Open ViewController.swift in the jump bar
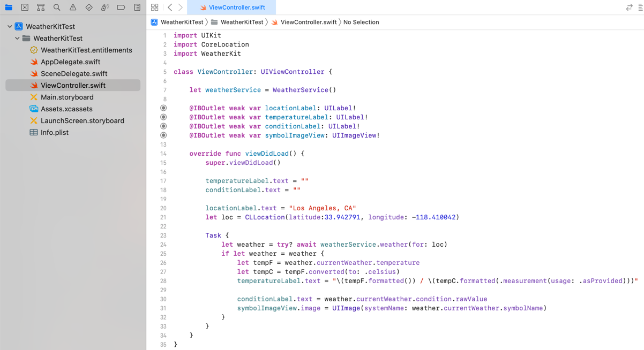Image resolution: width=644 pixels, height=350 pixels. pyautogui.click(x=308, y=22)
